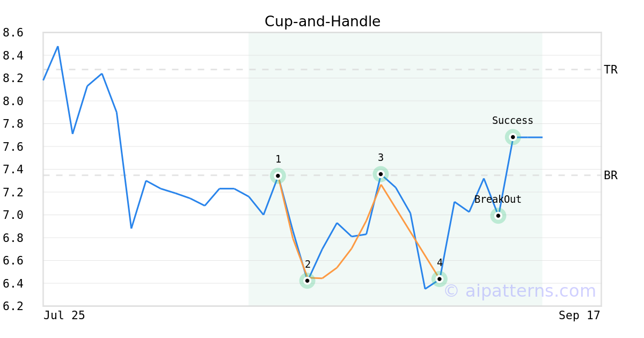Click the 8.6 y-axis label
The width and height of the screenshot is (644, 338).
[13, 33]
